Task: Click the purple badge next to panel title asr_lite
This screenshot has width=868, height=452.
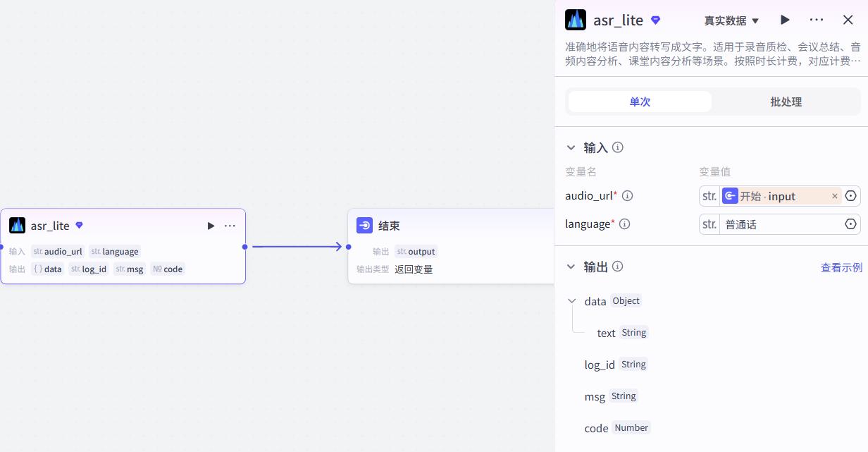Action: [655, 20]
